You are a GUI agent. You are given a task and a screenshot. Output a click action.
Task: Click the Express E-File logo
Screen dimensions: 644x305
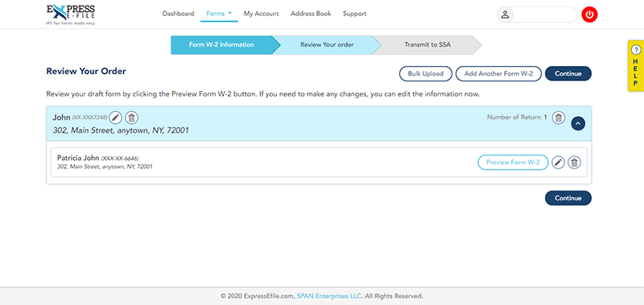click(x=71, y=14)
